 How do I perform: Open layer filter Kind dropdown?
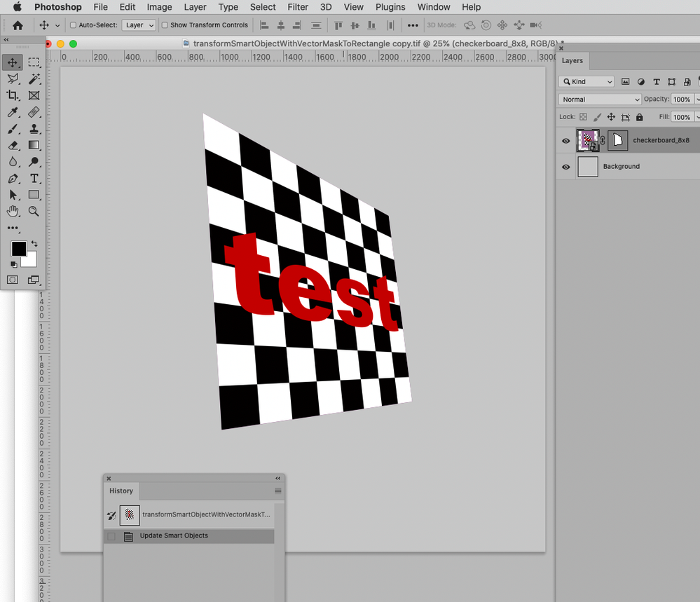pos(586,82)
